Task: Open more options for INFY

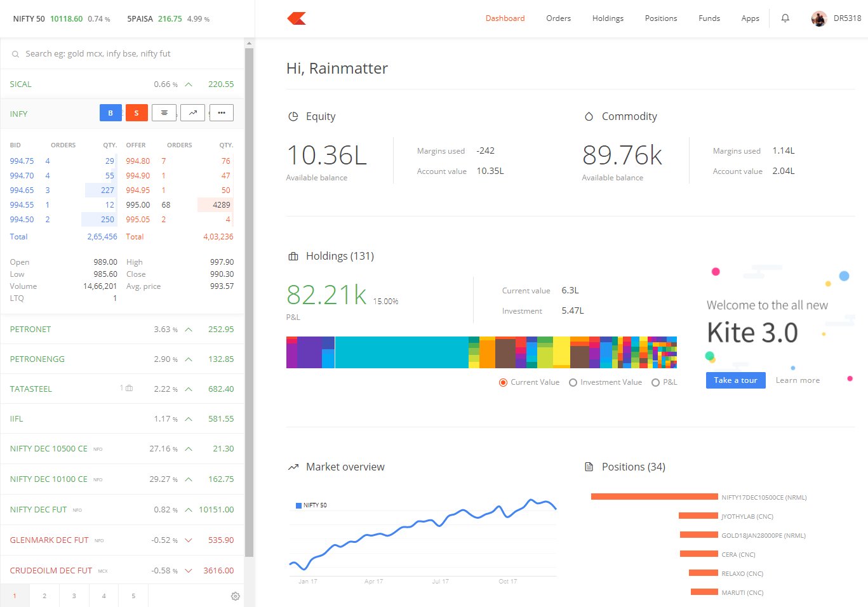Action: tap(222, 113)
